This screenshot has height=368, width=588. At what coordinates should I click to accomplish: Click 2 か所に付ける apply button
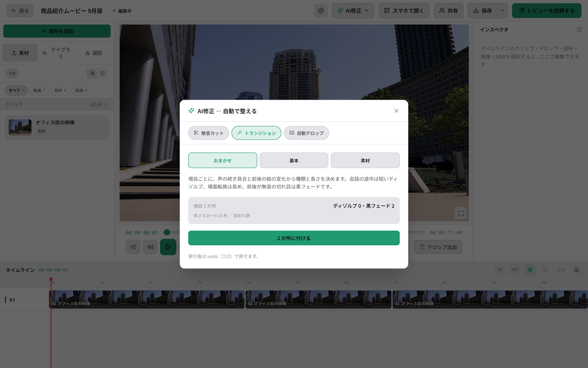[x=294, y=238]
